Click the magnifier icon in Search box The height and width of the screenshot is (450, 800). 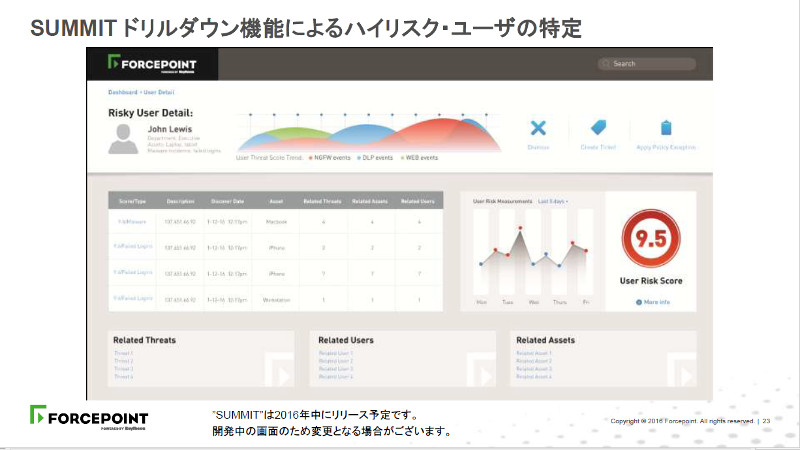point(606,64)
